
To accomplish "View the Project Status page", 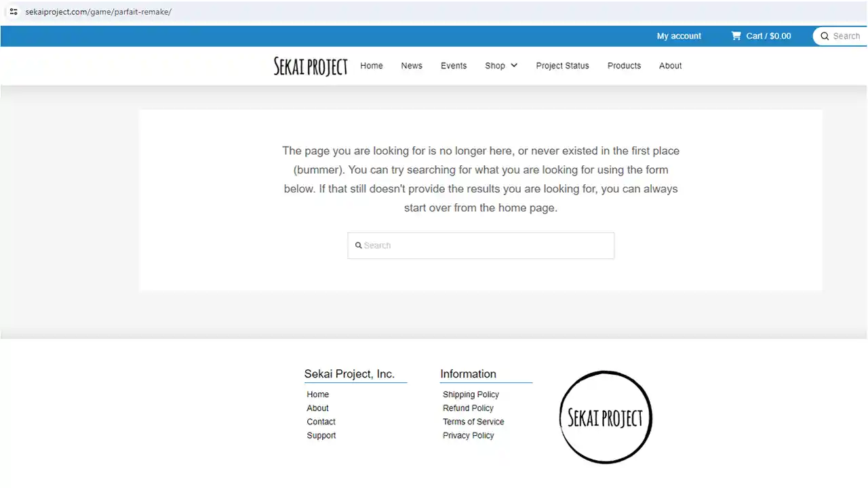I will [x=562, y=66].
